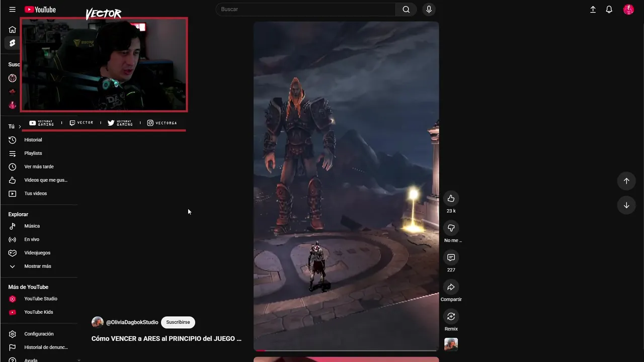Viewport: 644px width, 362px height.
Task: Open the comments (227)
Action: pyautogui.click(x=451, y=257)
